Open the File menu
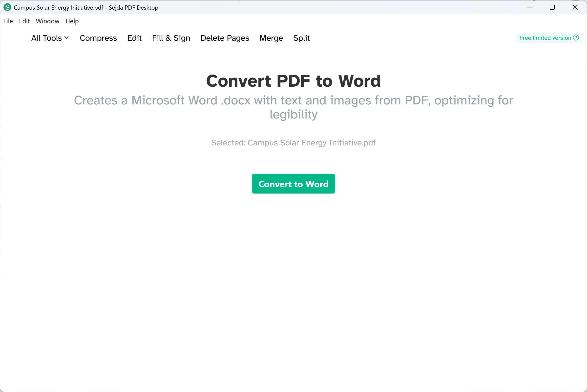 (x=8, y=21)
